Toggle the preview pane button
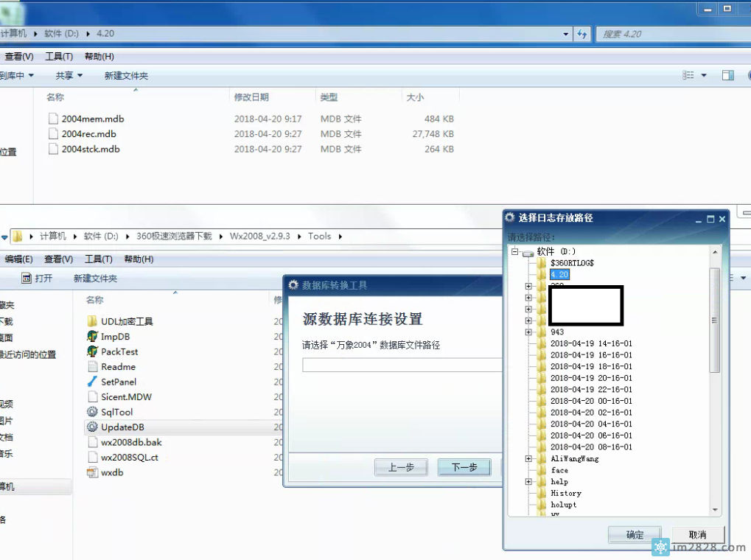 tap(727, 76)
